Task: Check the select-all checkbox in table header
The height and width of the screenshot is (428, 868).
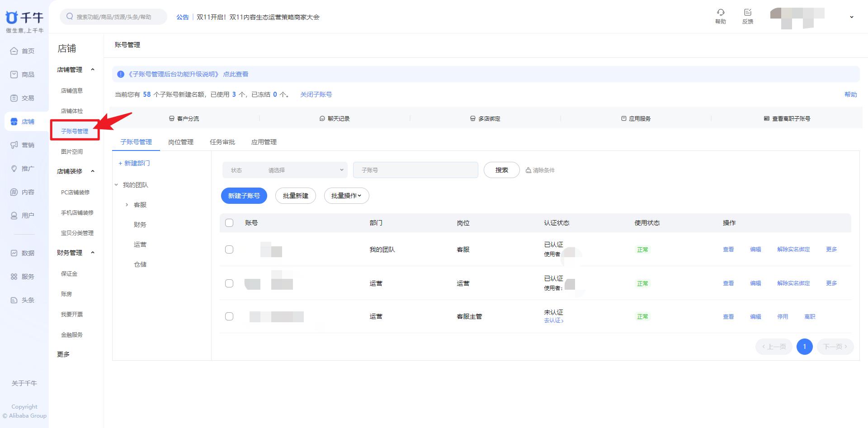Action: 229,223
